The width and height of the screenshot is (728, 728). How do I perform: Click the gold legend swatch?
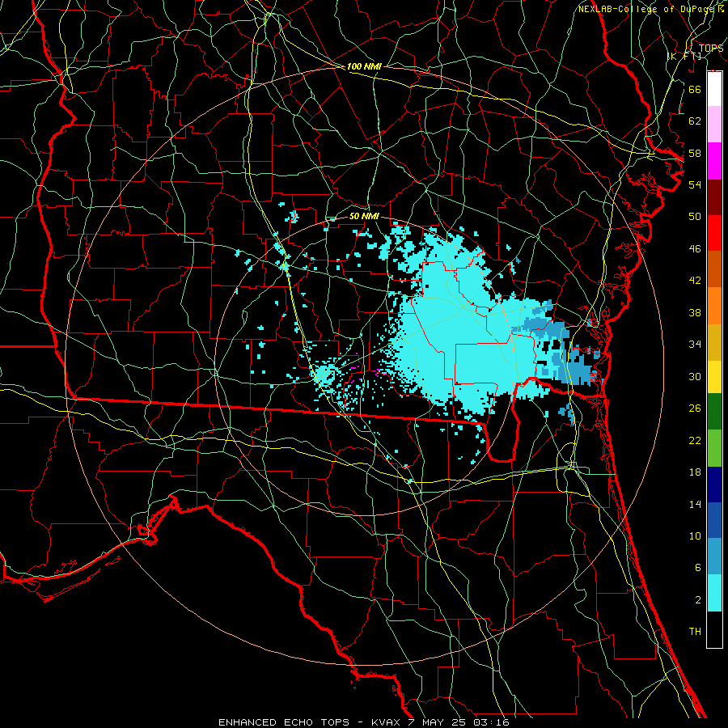point(714,342)
